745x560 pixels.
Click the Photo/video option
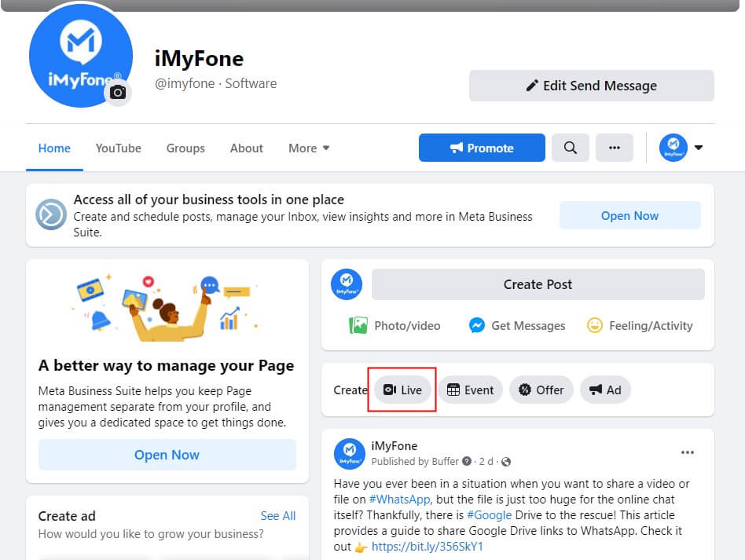(395, 325)
